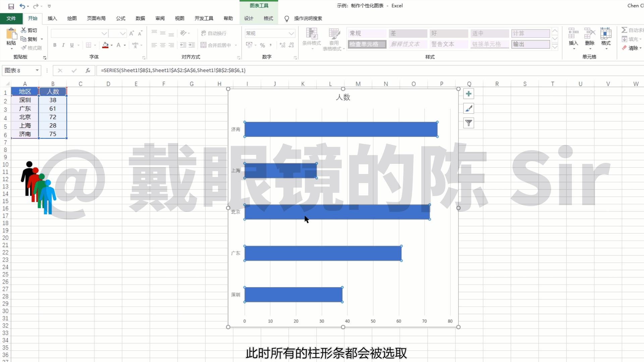644x362 pixels.
Task: Toggle Bold formatting
Action: [x=55, y=45]
